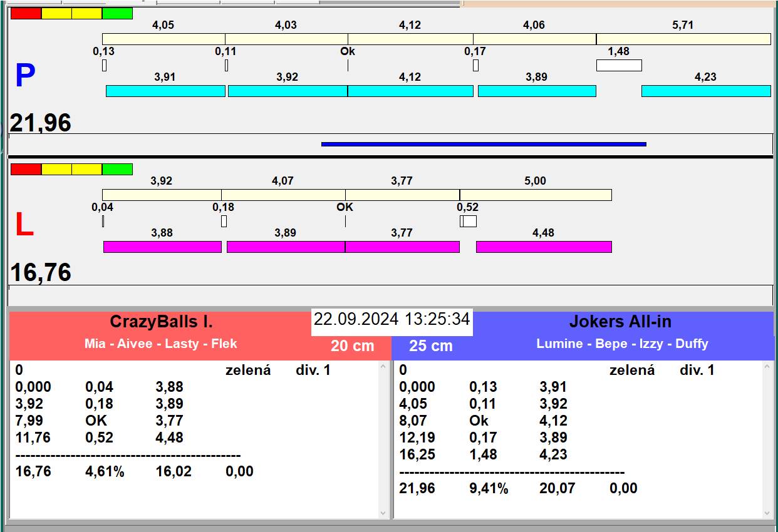The width and height of the screenshot is (778, 532).
Task: Click the green light in lane P
Action: pos(117,13)
